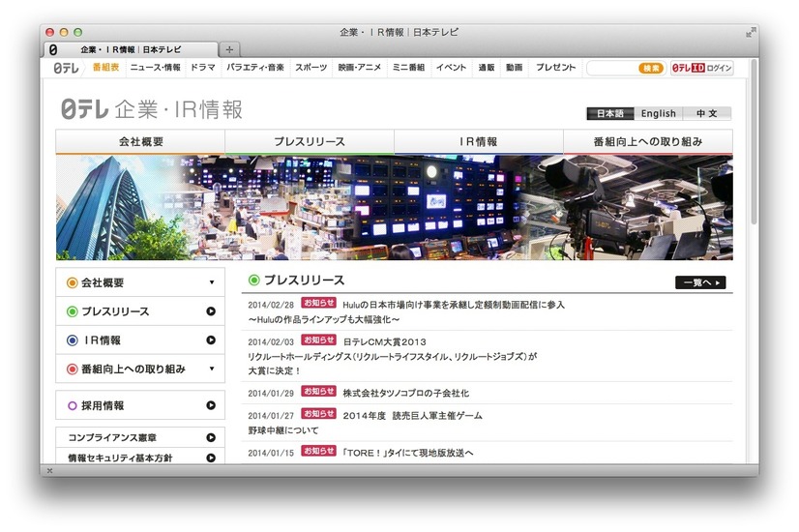Click the arrow icon next to 情報セキュリティ基本方針
The height and width of the screenshot is (532, 799).
pyautogui.click(x=211, y=458)
